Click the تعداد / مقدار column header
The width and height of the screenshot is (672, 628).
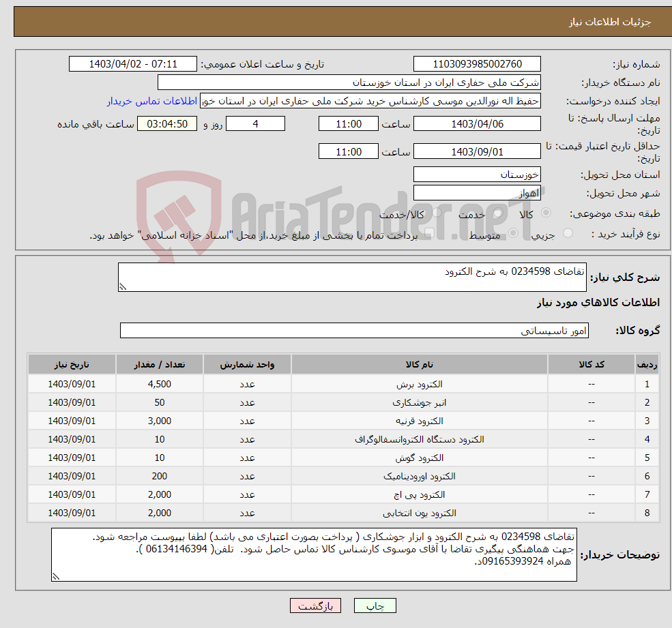[160, 364]
